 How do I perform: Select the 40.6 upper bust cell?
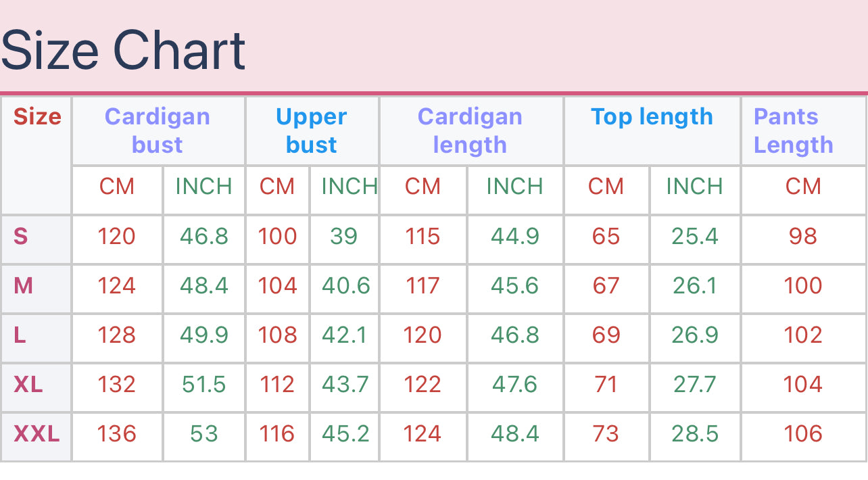pyautogui.click(x=345, y=286)
